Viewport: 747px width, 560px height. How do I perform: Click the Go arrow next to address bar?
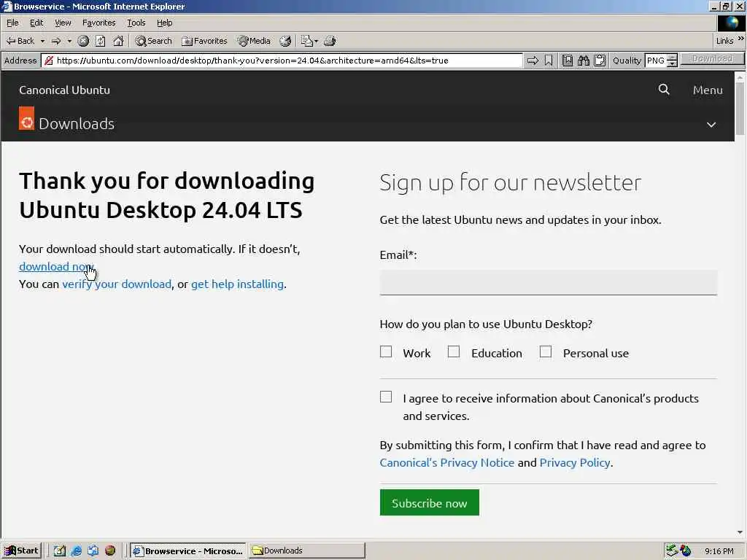point(533,61)
